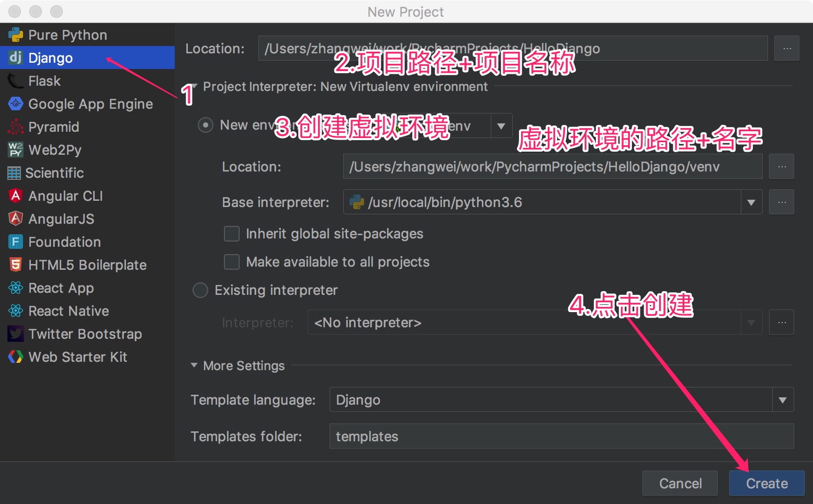Click the Django dj icon
Screen dimensions: 813x504
(16, 58)
